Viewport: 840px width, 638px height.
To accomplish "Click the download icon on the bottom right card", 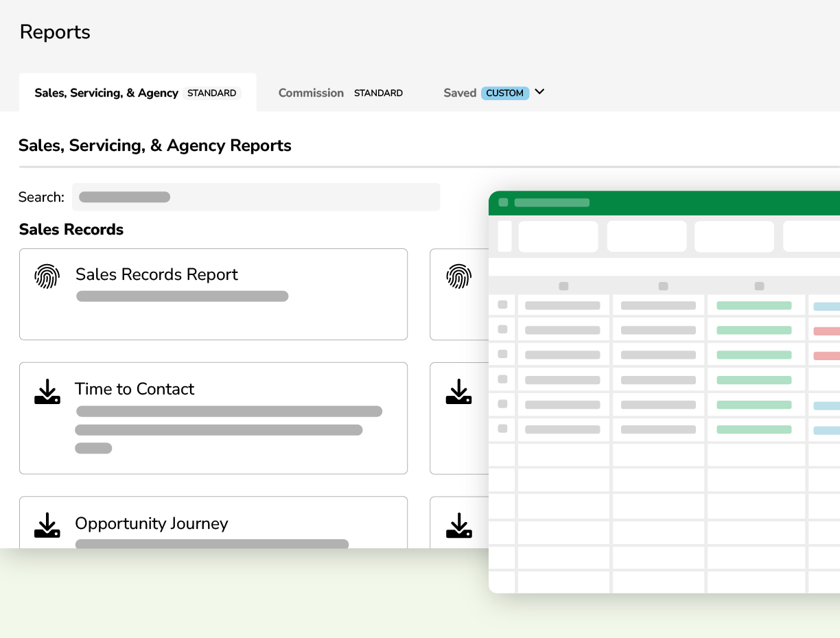I will pyautogui.click(x=459, y=524).
